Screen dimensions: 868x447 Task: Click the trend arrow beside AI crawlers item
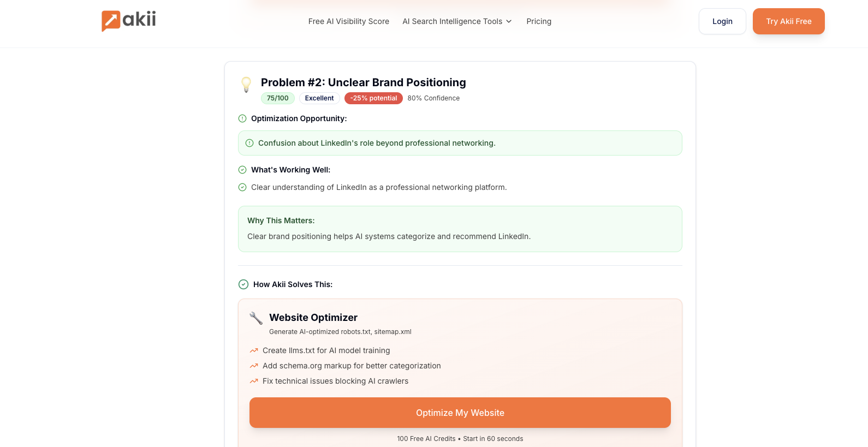253,381
